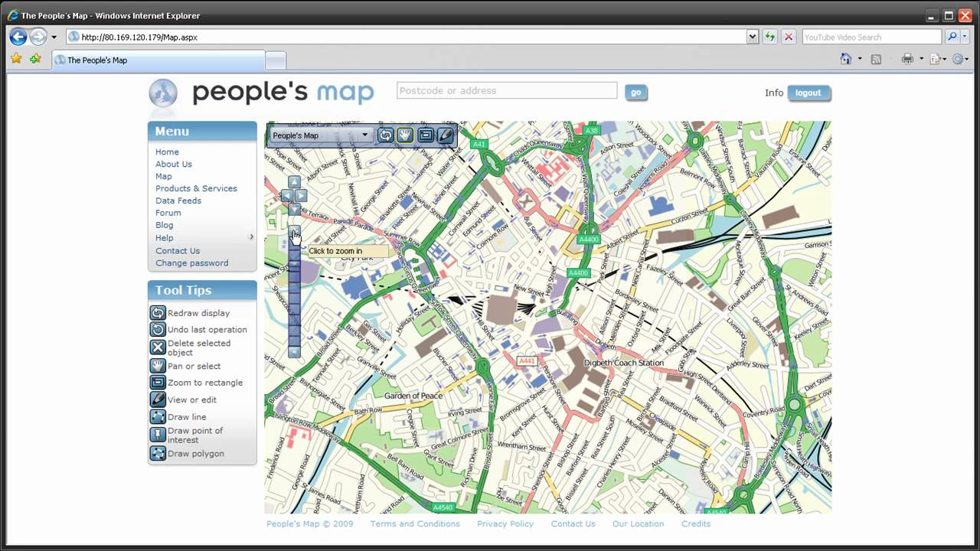Open the address bar history dropdown
The width and height of the screenshot is (980, 551).
[x=753, y=37]
